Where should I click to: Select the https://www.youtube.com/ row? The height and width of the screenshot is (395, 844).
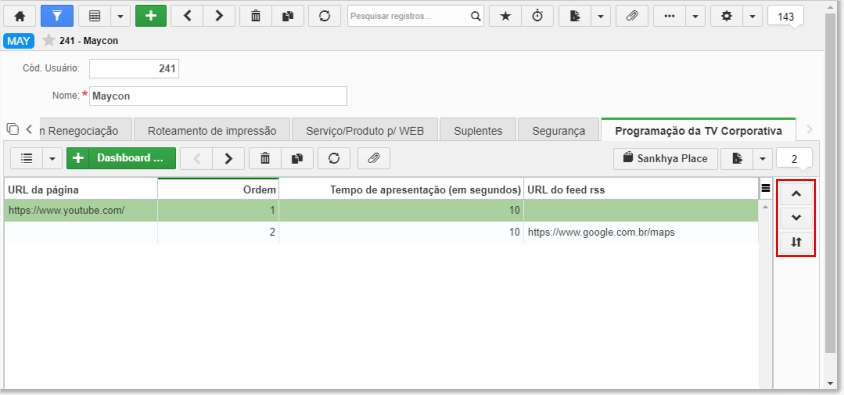click(x=381, y=210)
